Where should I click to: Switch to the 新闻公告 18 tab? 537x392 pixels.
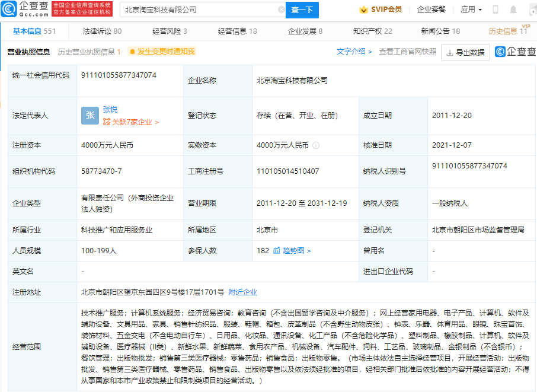pyautogui.click(x=440, y=31)
